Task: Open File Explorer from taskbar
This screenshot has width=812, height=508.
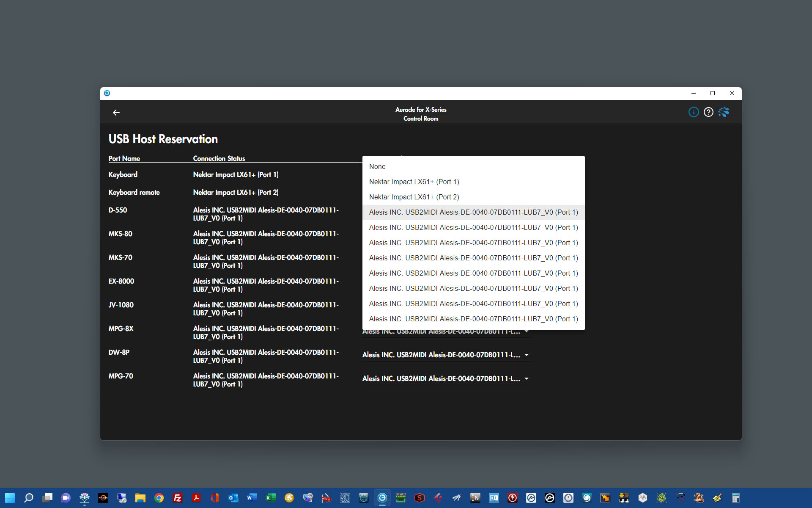Action: tap(140, 498)
